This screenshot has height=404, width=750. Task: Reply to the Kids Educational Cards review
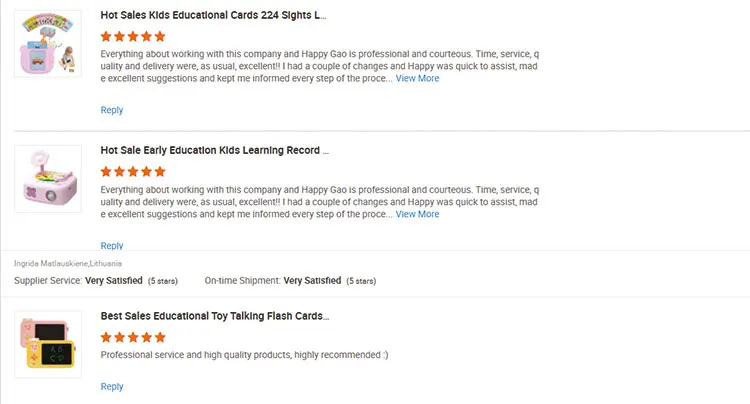[112, 110]
